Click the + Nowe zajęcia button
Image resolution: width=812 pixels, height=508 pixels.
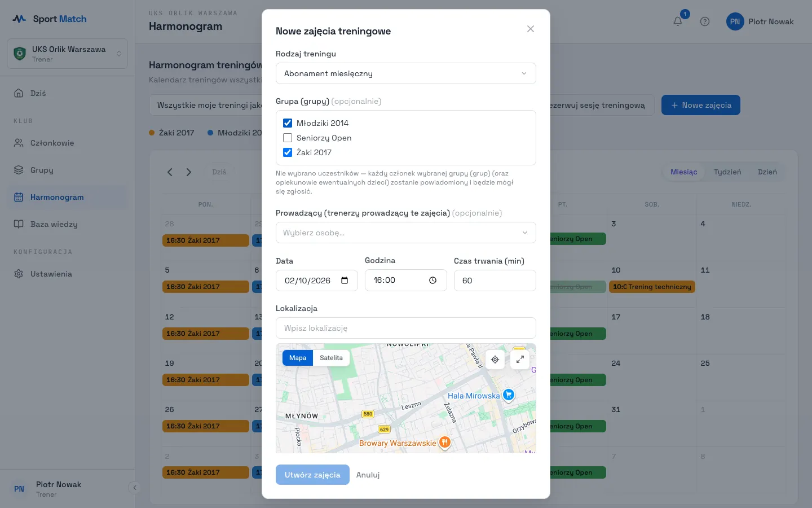tap(701, 105)
